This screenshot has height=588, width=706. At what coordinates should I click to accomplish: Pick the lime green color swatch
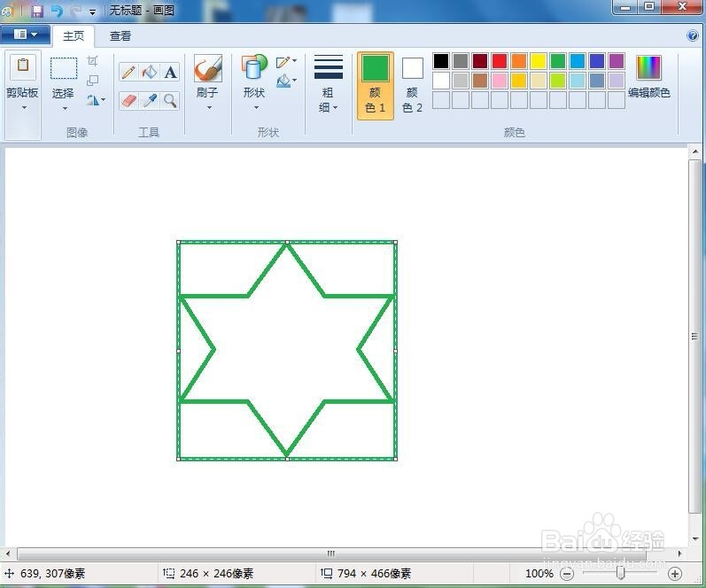point(557,81)
